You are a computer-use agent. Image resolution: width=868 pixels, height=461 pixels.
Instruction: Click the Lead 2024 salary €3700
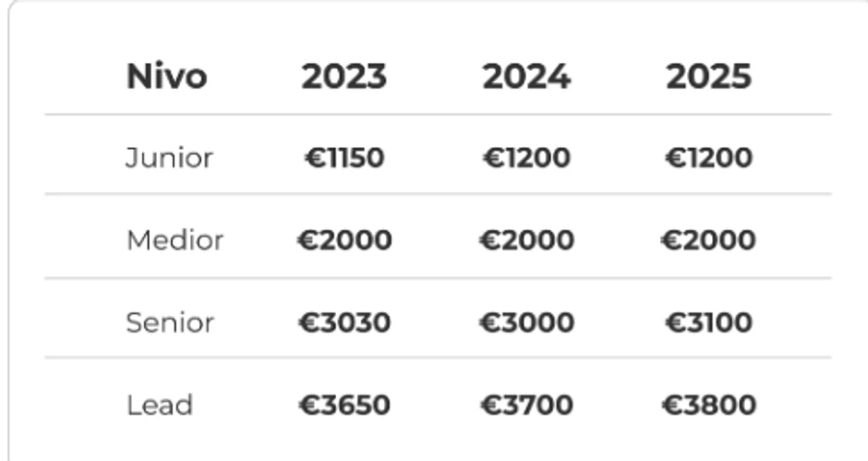(x=525, y=405)
